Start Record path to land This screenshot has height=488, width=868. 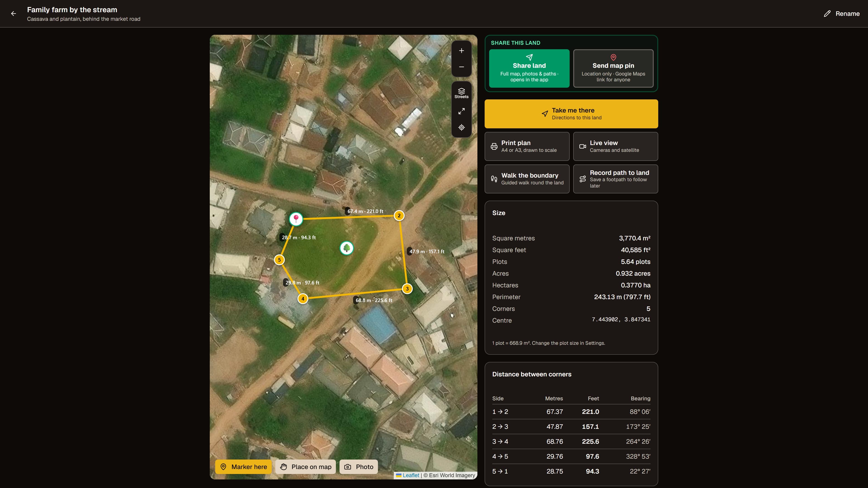tap(615, 179)
